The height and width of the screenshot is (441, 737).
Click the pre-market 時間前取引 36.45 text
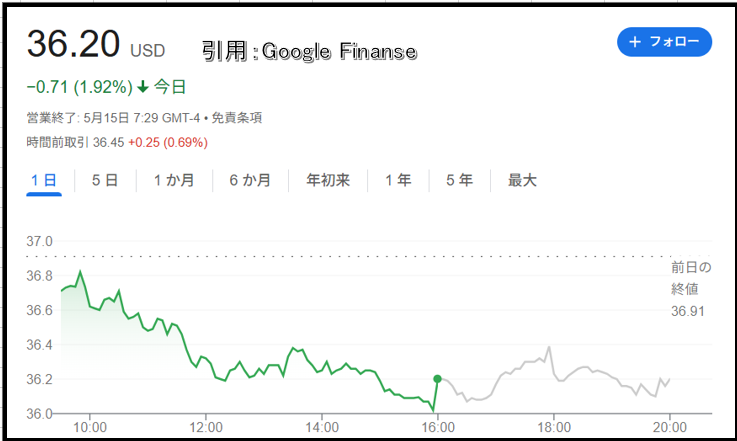coord(75,142)
